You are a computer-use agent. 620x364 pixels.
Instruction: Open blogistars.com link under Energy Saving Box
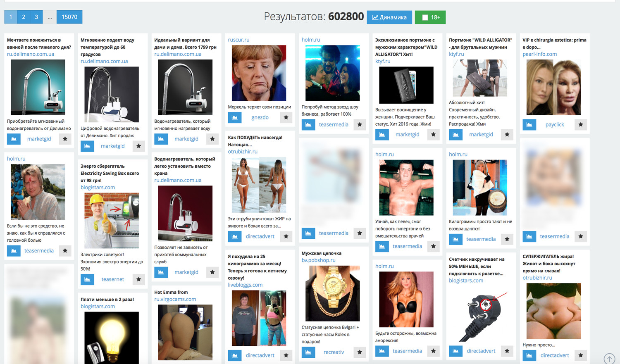coord(98,188)
